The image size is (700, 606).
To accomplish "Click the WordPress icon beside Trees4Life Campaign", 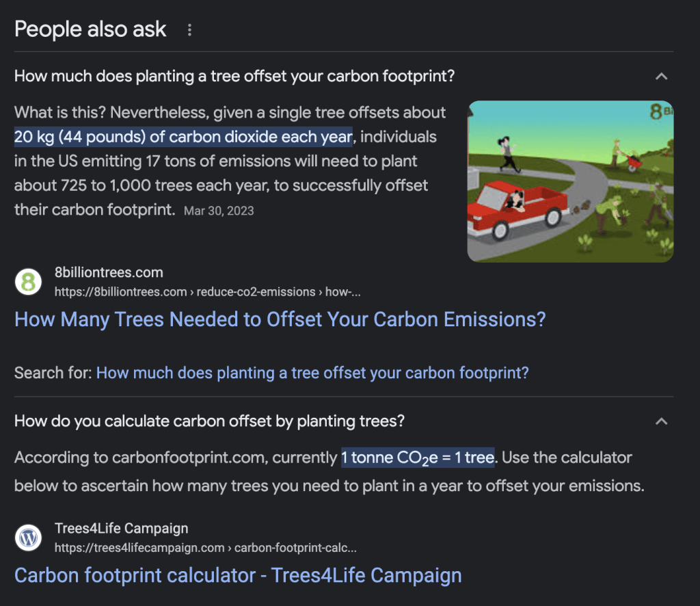I will [x=29, y=538].
